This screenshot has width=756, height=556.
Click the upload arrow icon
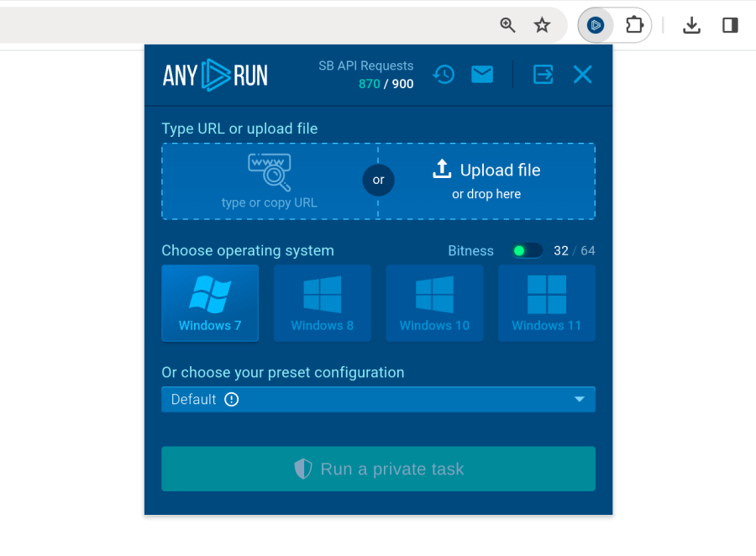point(442,170)
